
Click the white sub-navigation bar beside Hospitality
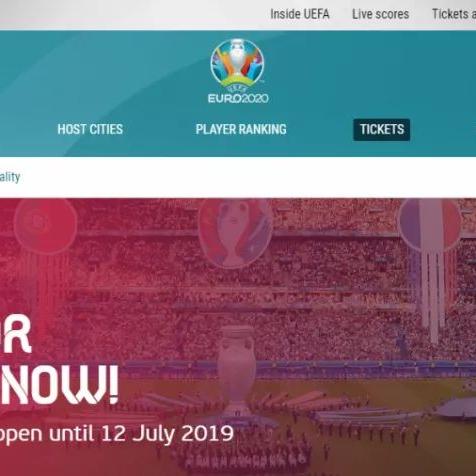238,177
